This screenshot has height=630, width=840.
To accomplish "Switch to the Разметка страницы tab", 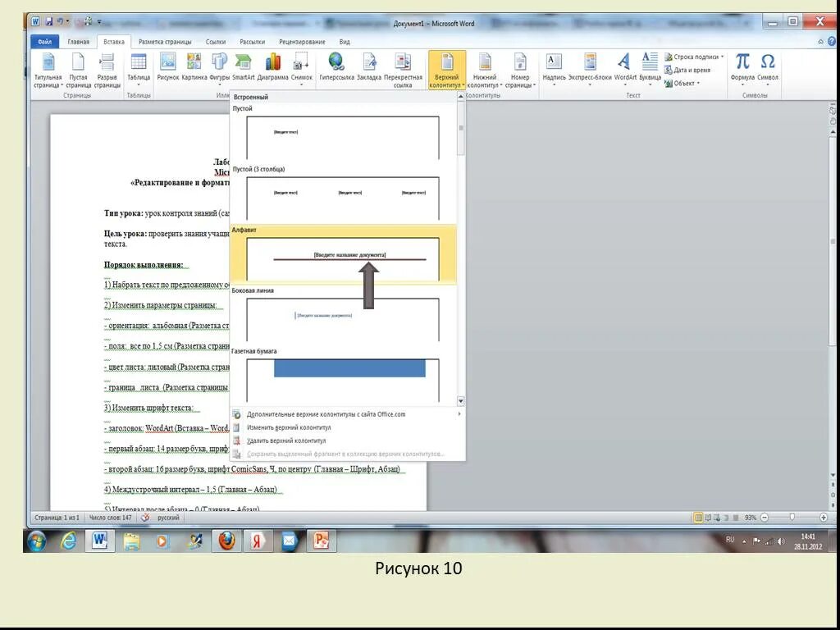I will coord(165,42).
